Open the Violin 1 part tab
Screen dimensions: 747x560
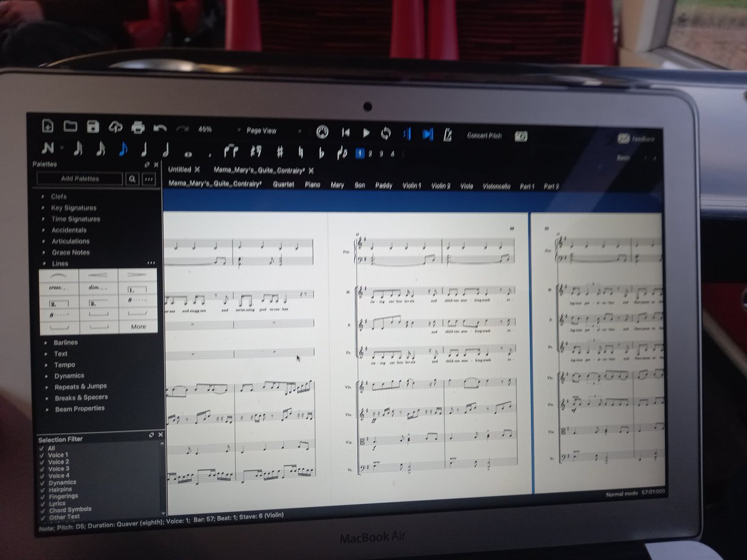pyautogui.click(x=411, y=185)
